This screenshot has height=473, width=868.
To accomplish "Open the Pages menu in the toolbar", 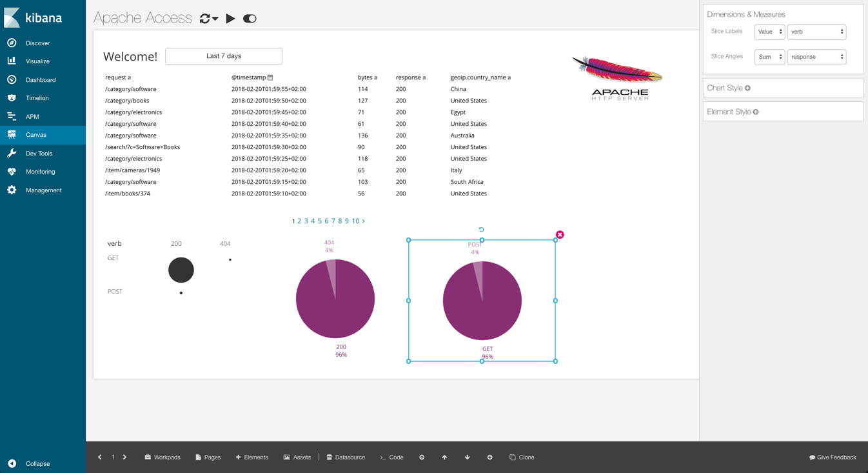I will pyautogui.click(x=208, y=457).
